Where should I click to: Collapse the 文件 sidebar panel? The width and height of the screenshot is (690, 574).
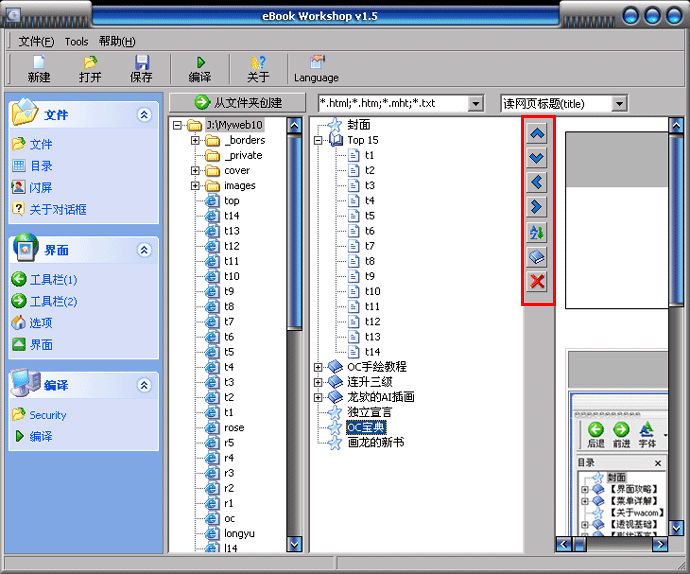(144, 116)
